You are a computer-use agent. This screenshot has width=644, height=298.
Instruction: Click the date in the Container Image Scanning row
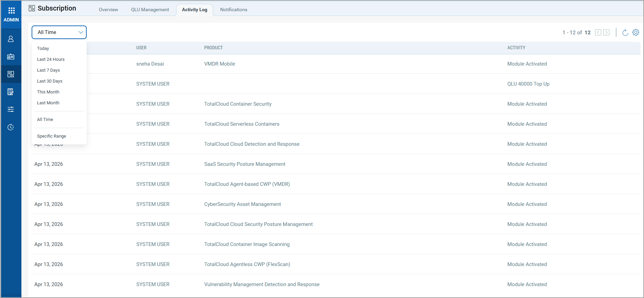(x=49, y=244)
